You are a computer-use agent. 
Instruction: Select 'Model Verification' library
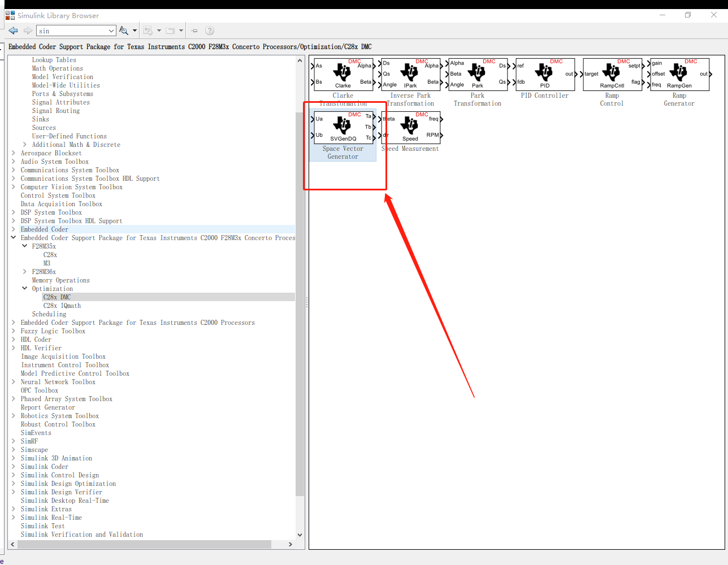(63, 77)
